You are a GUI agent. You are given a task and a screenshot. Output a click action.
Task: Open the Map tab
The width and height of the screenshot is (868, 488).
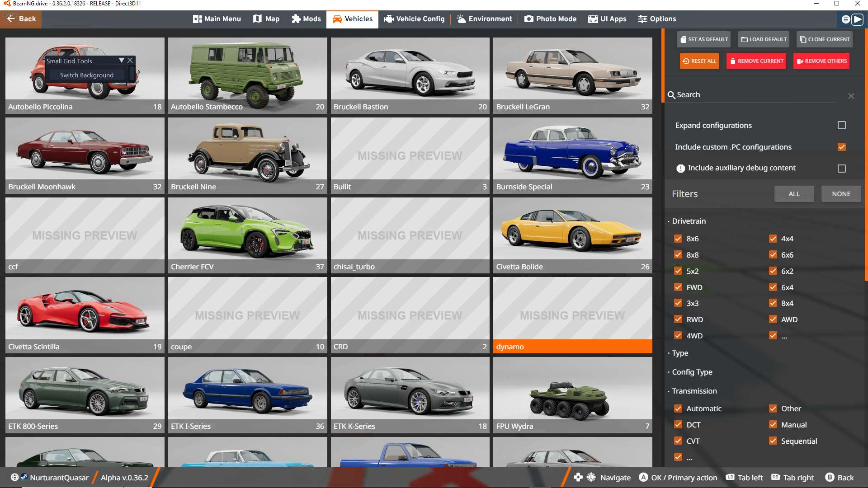[266, 19]
